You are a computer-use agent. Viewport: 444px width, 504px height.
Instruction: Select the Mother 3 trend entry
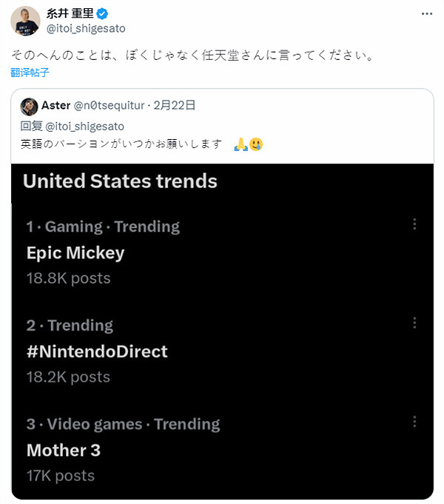[64, 450]
